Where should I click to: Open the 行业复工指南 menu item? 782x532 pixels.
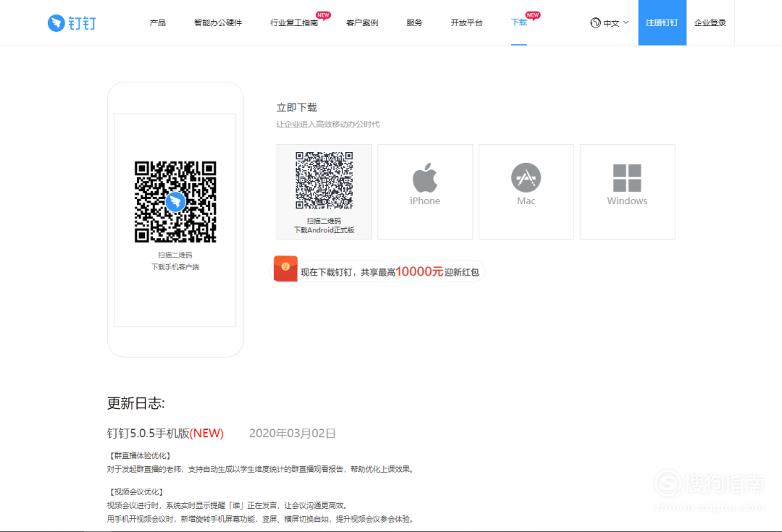(x=294, y=23)
